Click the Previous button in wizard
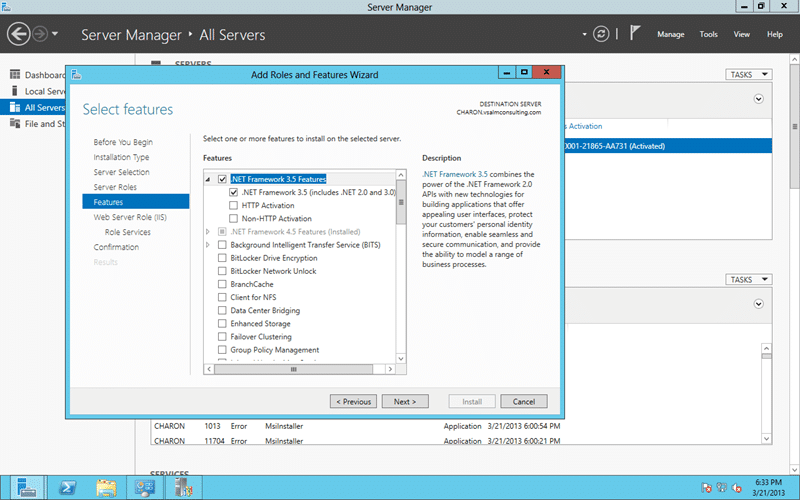 click(x=354, y=402)
